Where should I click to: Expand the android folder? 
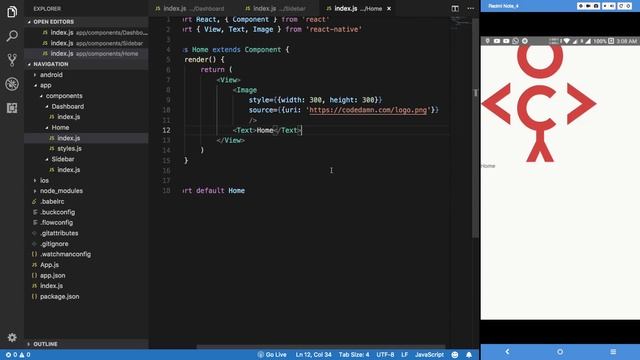(51, 75)
